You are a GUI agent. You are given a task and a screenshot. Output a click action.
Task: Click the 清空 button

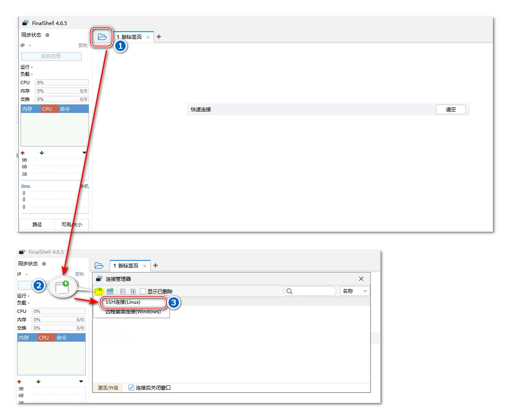450,110
